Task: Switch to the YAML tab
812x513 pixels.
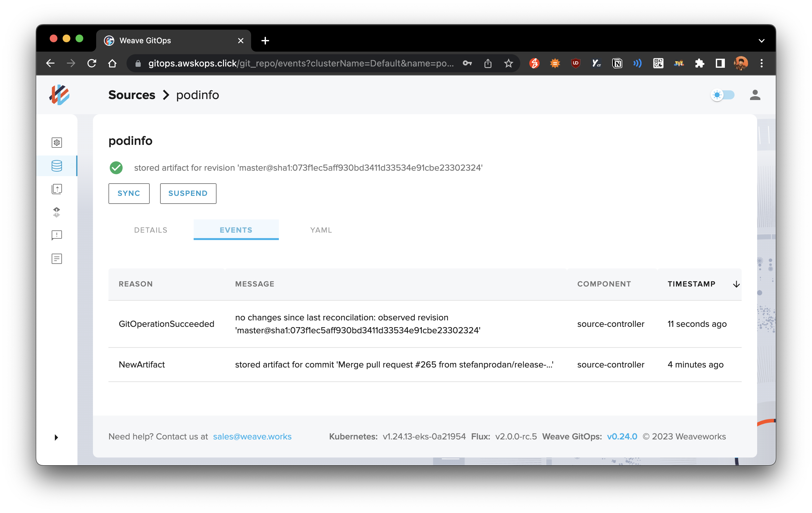Action: coord(321,230)
